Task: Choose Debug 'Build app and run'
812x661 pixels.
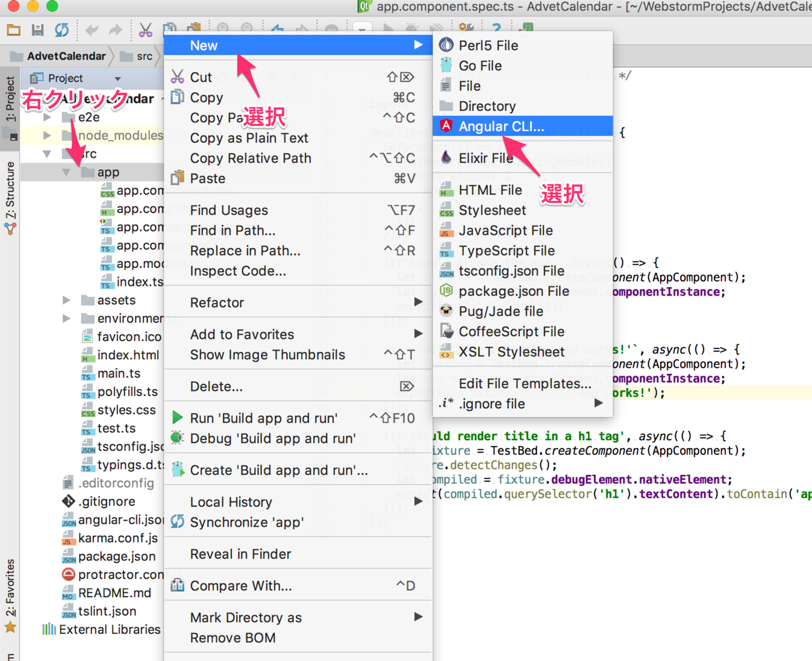Action: point(298,438)
